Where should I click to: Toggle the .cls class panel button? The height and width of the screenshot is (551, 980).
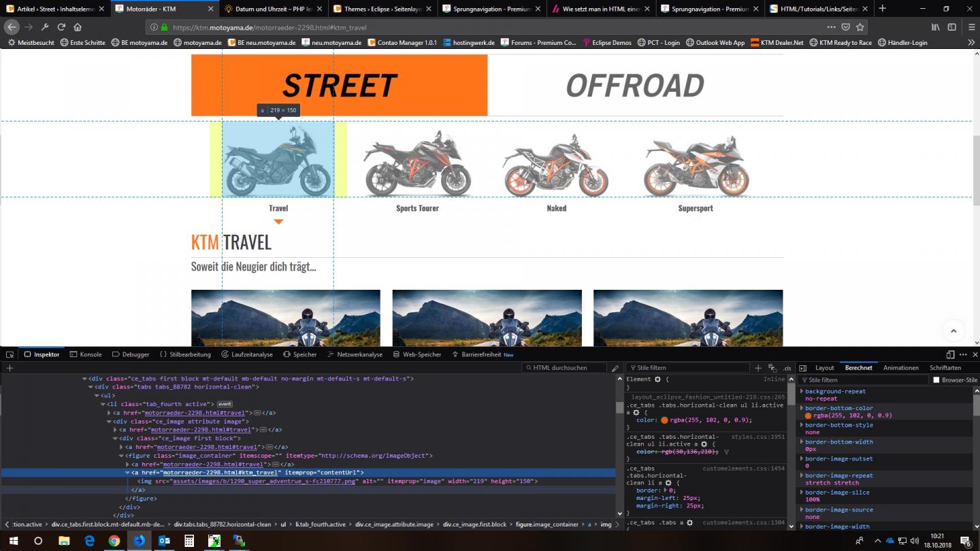(787, 368)
